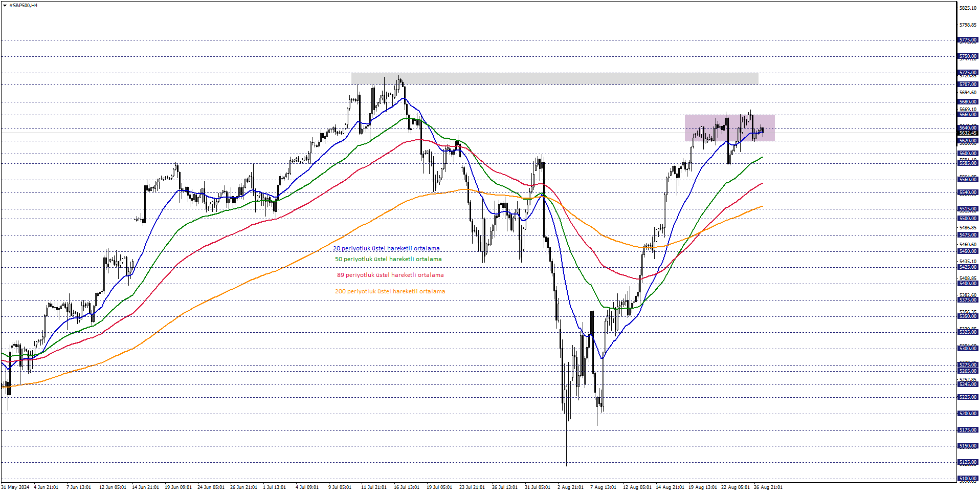Screen dimensions: 980x493
Task: Click the '12 Jun 05:01' time axis label
Action: coord(113,487)
